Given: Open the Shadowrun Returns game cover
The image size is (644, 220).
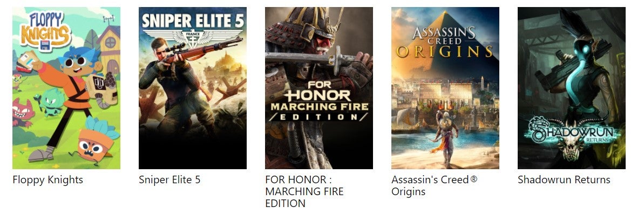Looking at the screenshot, I should pos(571,88).
